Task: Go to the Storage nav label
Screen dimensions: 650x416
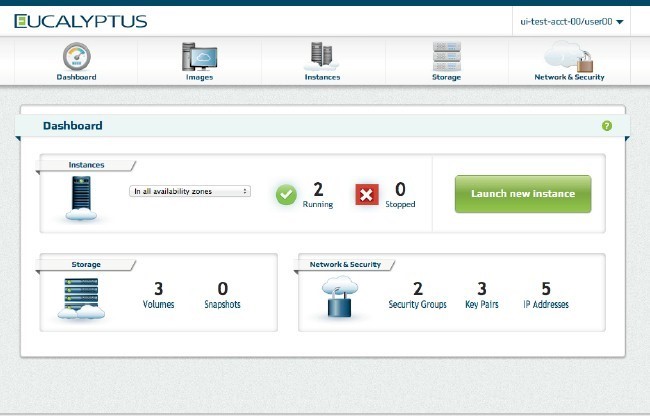Action: (446, 77)
